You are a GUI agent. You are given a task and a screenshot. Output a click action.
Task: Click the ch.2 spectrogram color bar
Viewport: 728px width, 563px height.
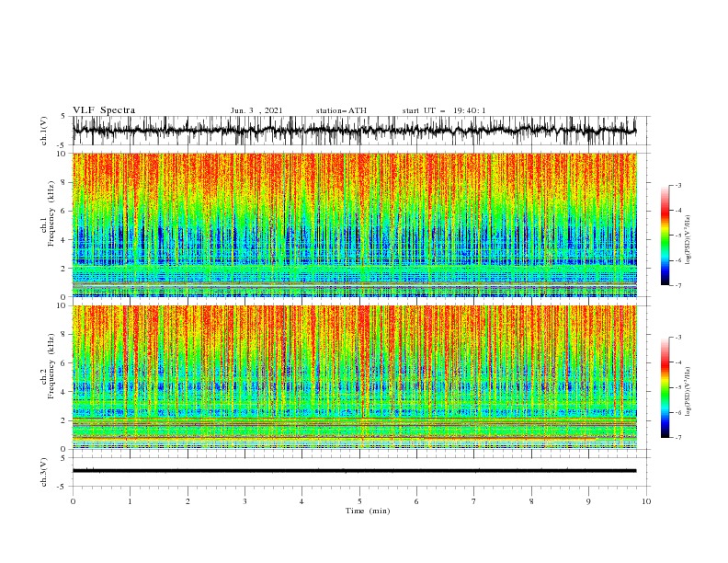click(665, 387)
